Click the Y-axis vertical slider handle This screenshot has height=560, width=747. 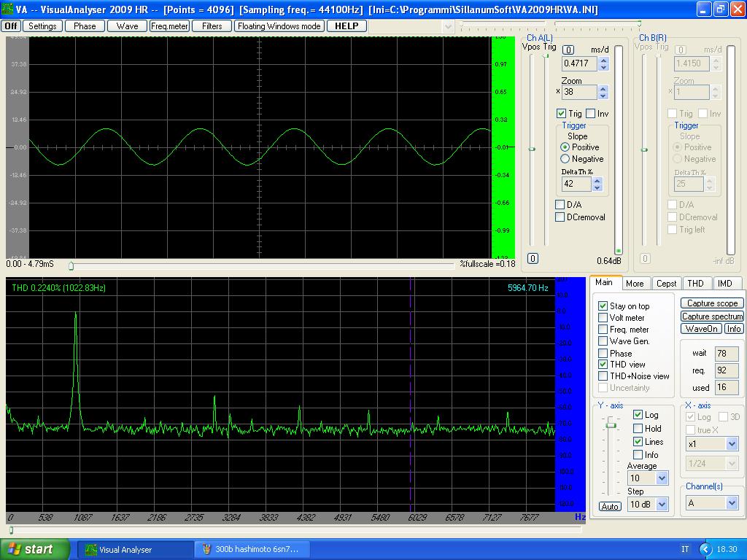click(611, 424)
